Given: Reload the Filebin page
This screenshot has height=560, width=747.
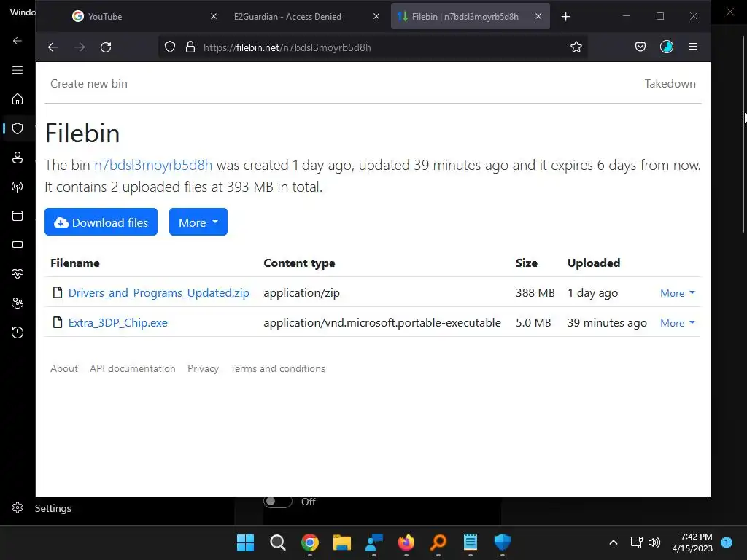Looking at the screenshot, I should [x=106, y=47].
